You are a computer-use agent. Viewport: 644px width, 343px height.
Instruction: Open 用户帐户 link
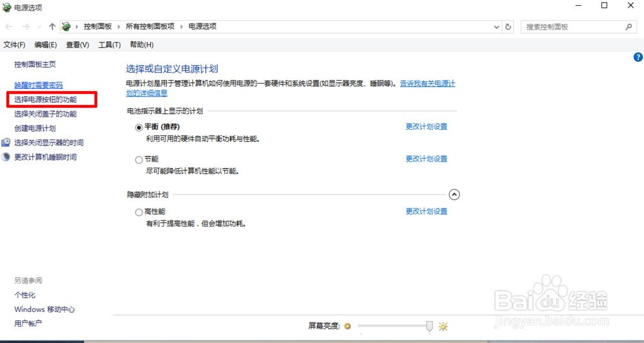click(x=28, y=324)
